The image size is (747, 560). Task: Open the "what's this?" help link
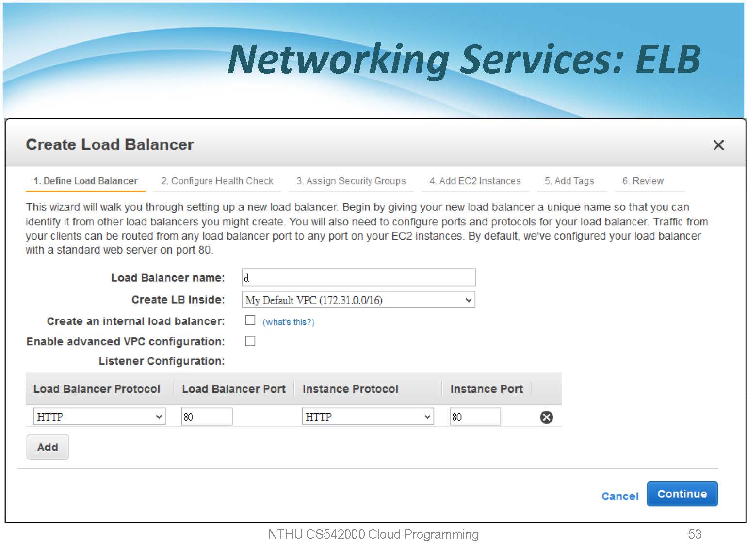pyautogui.click(x=288, y=322)
